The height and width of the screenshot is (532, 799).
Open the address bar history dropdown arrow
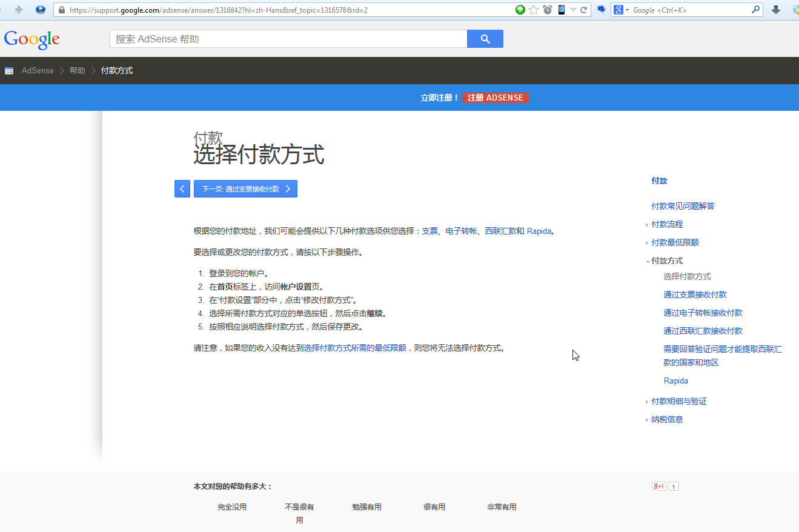(x=573, y=10)
